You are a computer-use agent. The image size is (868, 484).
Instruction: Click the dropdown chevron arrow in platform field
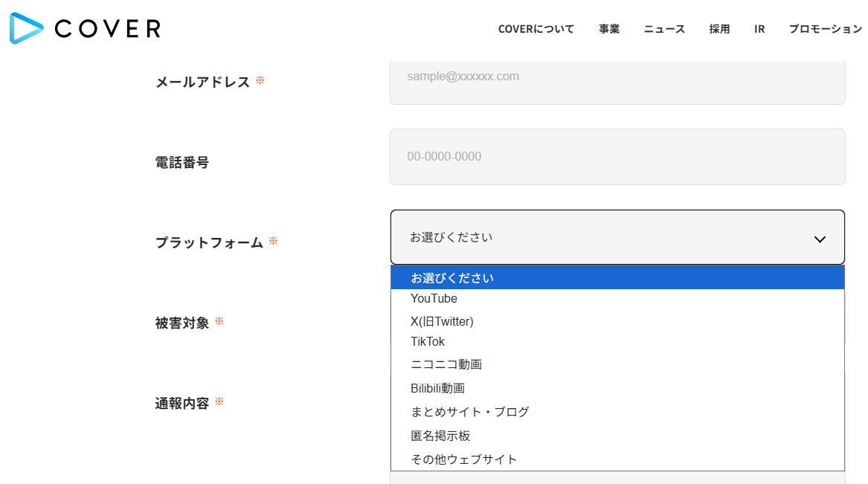(x=820, y=239)
